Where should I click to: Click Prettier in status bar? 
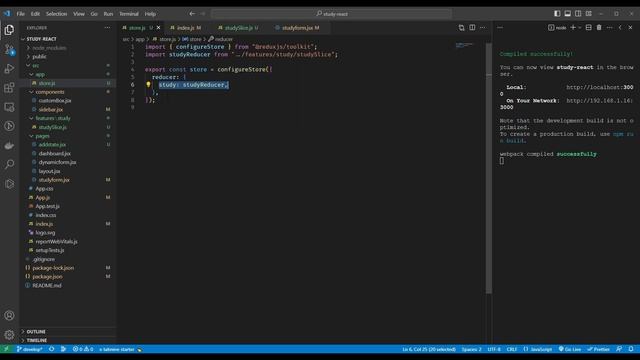pos(599,349)
